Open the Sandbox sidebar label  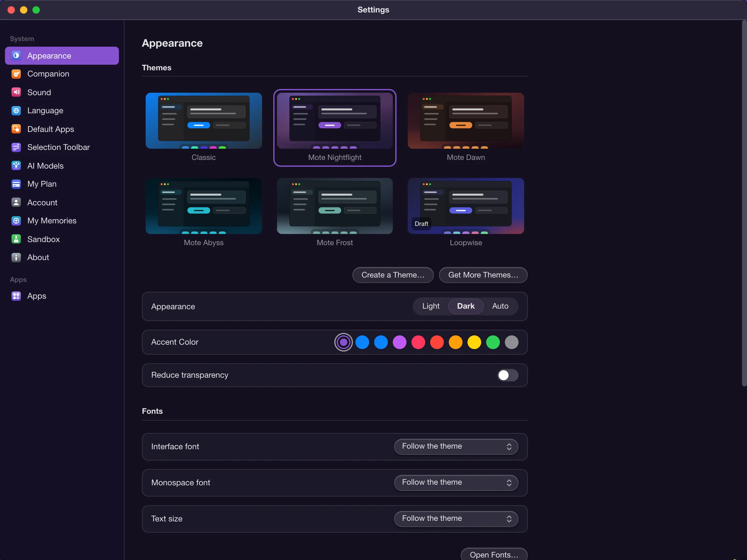(44, 239)
